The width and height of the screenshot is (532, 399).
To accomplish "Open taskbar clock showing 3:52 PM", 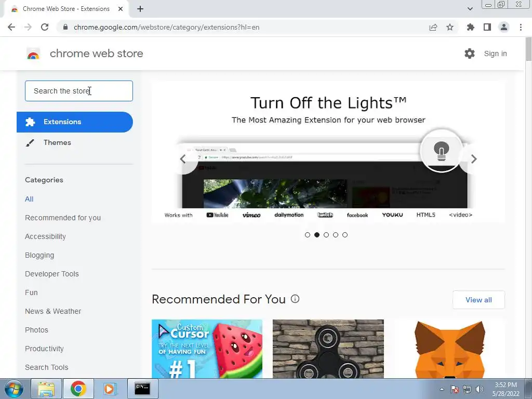I will click(x=506, y=389).
